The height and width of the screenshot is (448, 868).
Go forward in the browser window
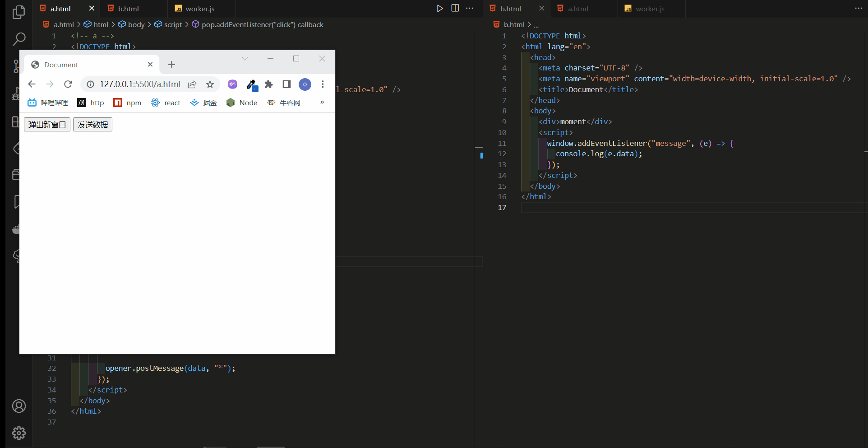[x=50, y=84]
